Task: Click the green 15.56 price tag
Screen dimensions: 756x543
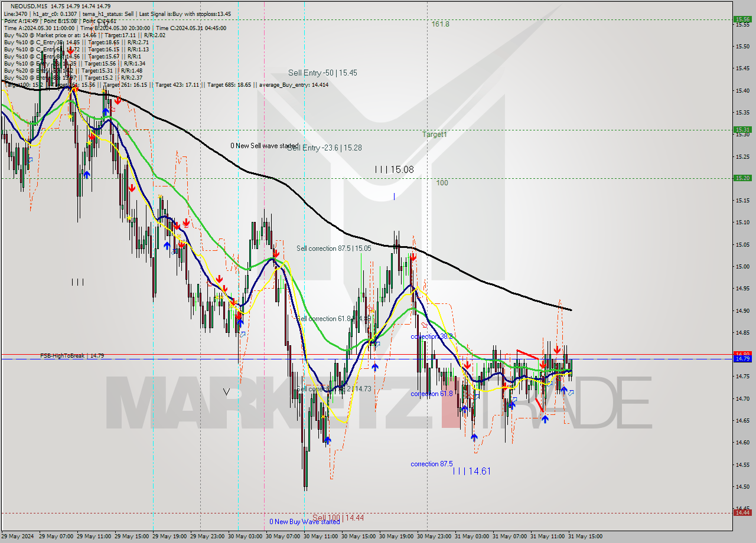Action: point(742,19)
